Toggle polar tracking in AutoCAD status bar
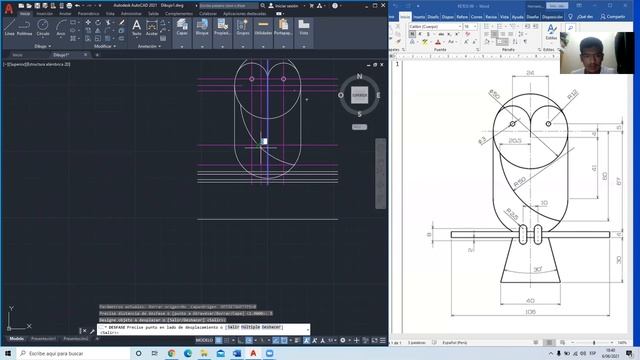This screenshot has width=640, height=360. [249, 340]
